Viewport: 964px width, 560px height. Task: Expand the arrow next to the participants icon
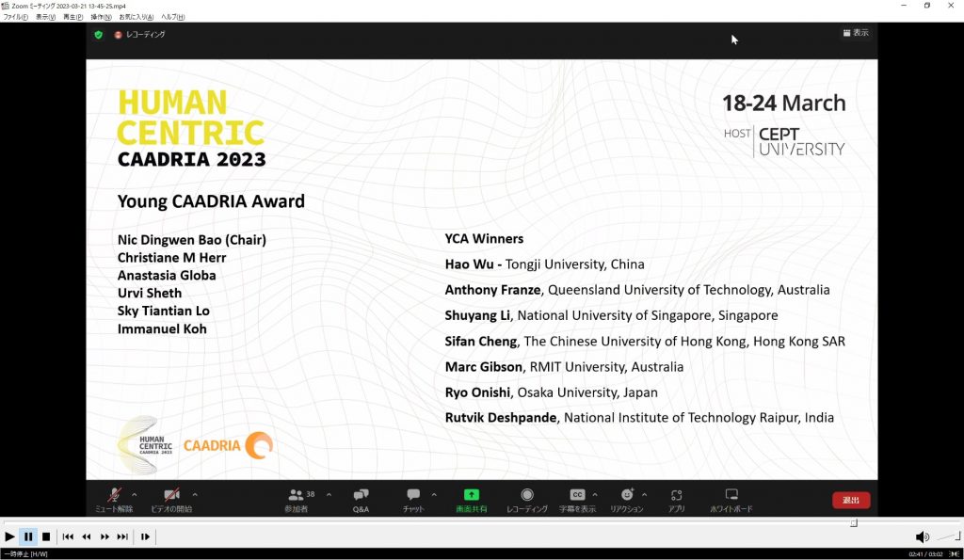(x=329, y=494)
